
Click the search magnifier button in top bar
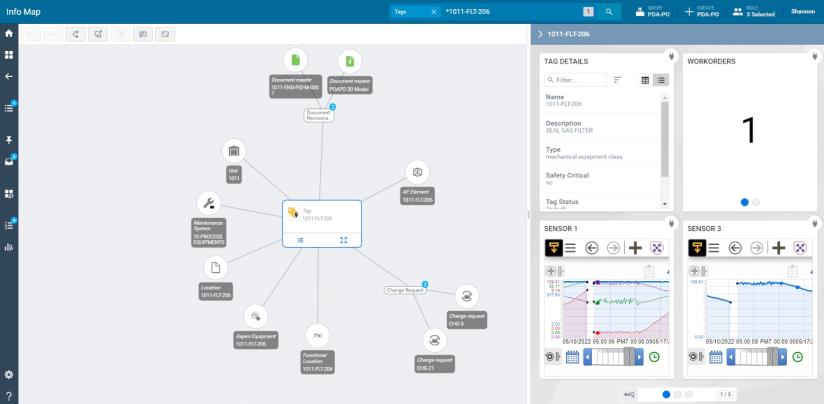609,12
